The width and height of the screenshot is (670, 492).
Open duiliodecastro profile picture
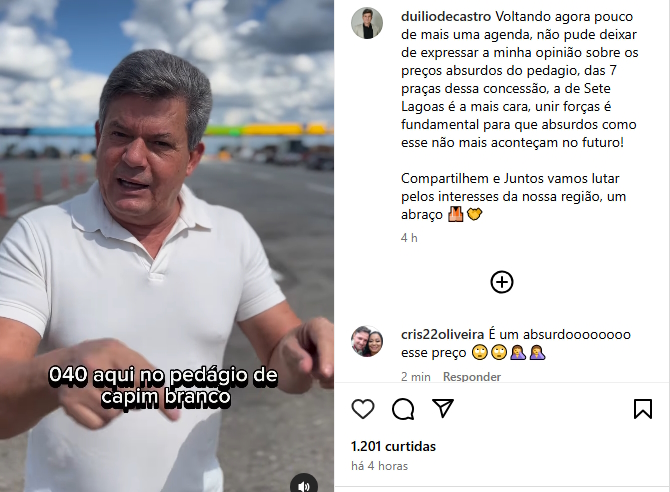(x=367, y=23)
